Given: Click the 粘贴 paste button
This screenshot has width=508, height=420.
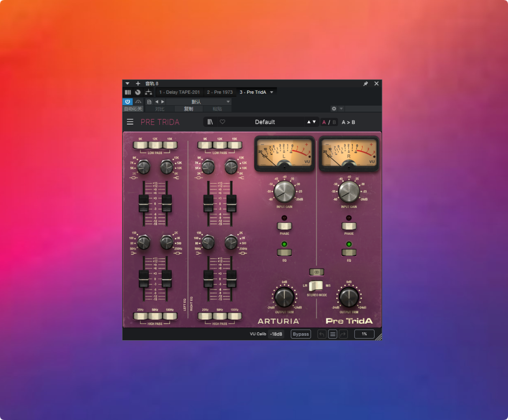Looking at the screenshot, I should [217, 109].
